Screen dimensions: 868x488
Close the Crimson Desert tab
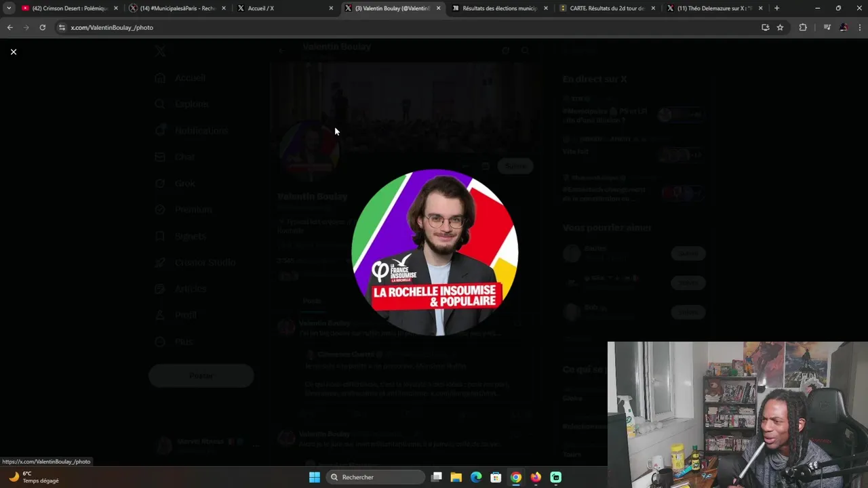[116, 8]
